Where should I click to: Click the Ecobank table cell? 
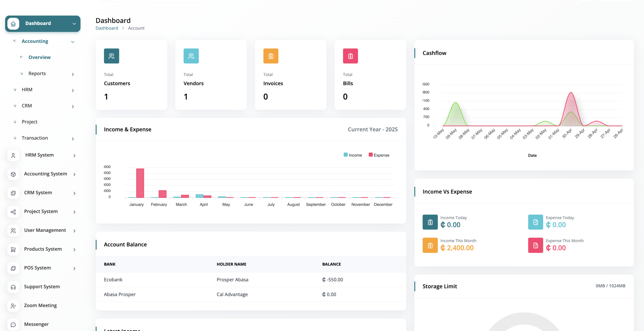(113, 280)
